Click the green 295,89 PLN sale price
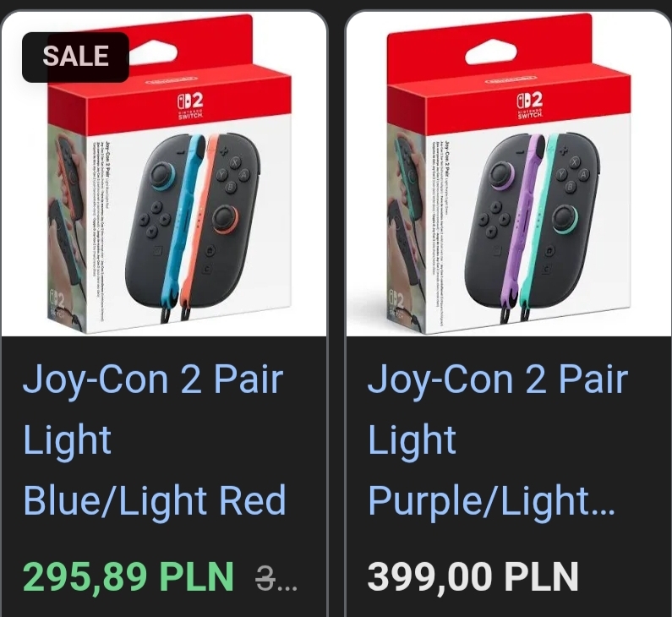The width and height of the screenshot is (672, 617). 128,576
